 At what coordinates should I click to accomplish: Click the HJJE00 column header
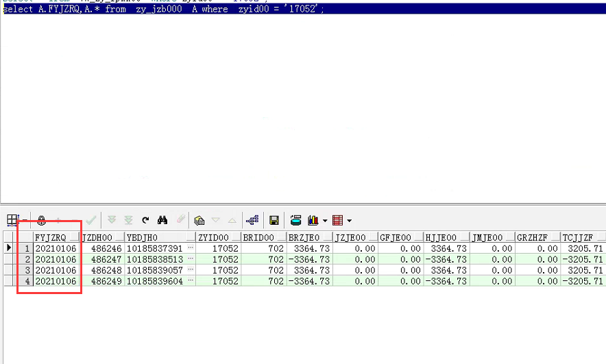coord(446,237)
